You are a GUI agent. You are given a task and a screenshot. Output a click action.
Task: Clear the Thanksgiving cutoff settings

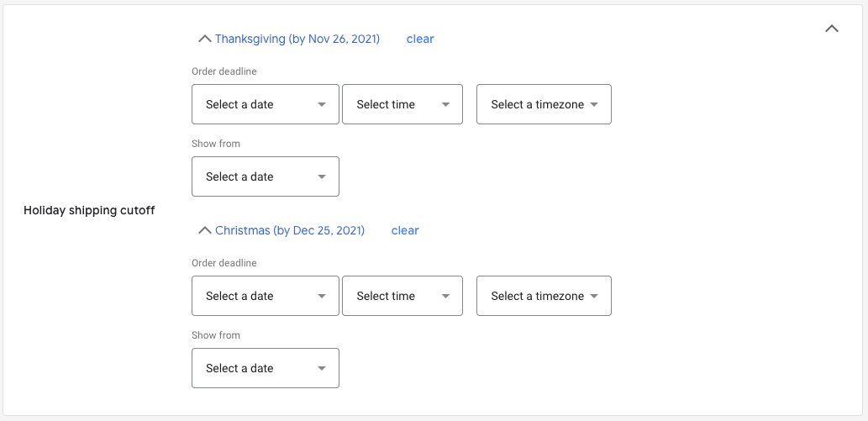point(420,39)
